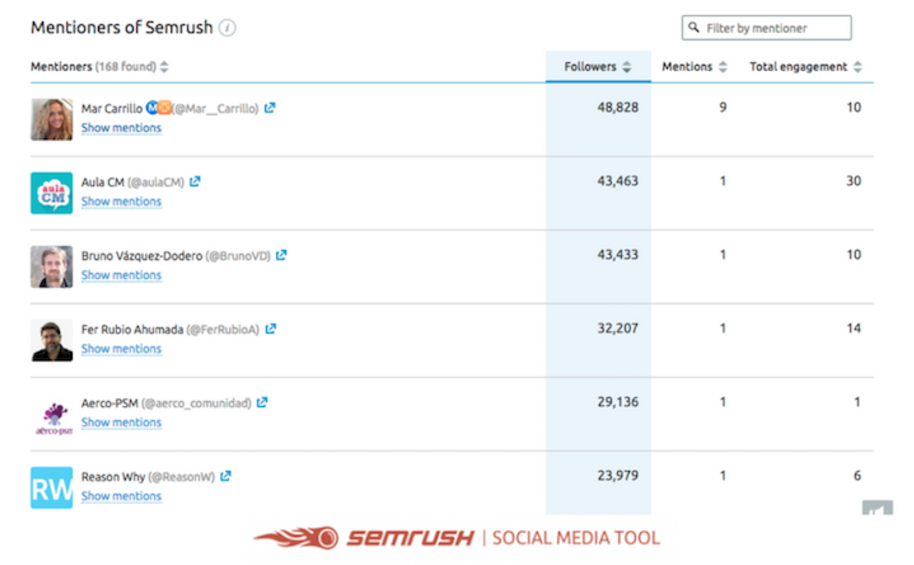Click Fer Rubio Ahumada's engagement value 14
Image resolution: width=914 pixels, height=565 pixels.
point(854,328)
